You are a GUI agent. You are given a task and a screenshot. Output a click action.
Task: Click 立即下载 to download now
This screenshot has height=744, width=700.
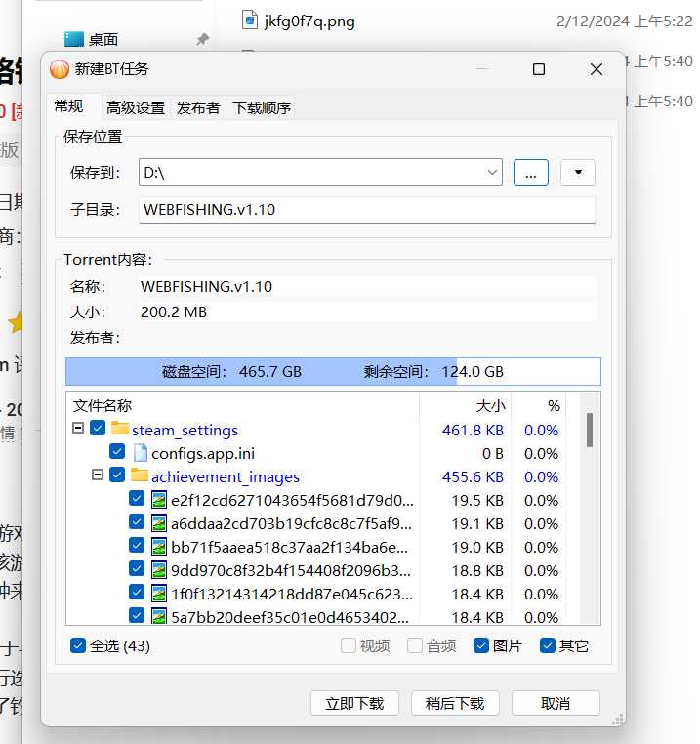(x=354, y=703)
